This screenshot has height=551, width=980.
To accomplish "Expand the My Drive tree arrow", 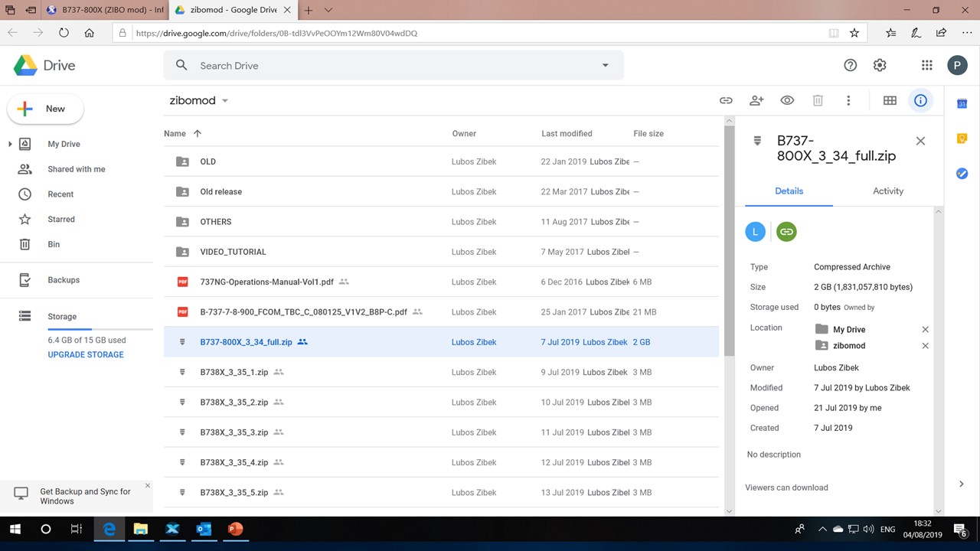I will point(10,144).
